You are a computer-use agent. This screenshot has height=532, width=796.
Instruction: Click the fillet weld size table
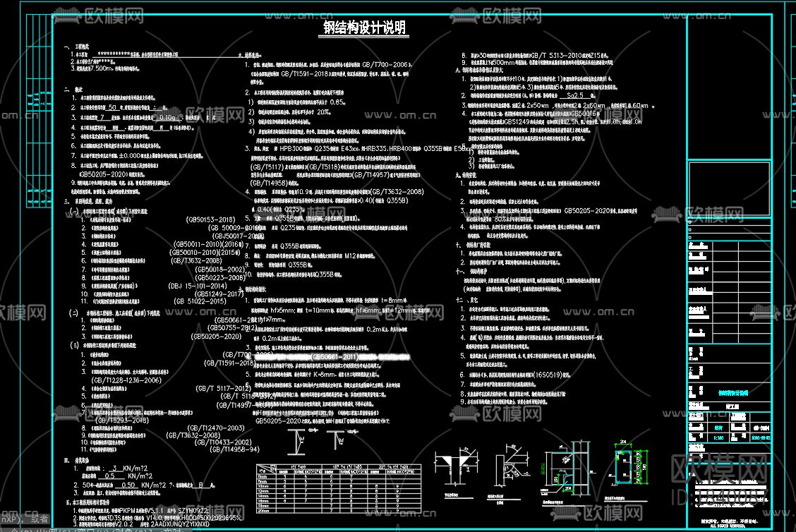tap(339, 488)
